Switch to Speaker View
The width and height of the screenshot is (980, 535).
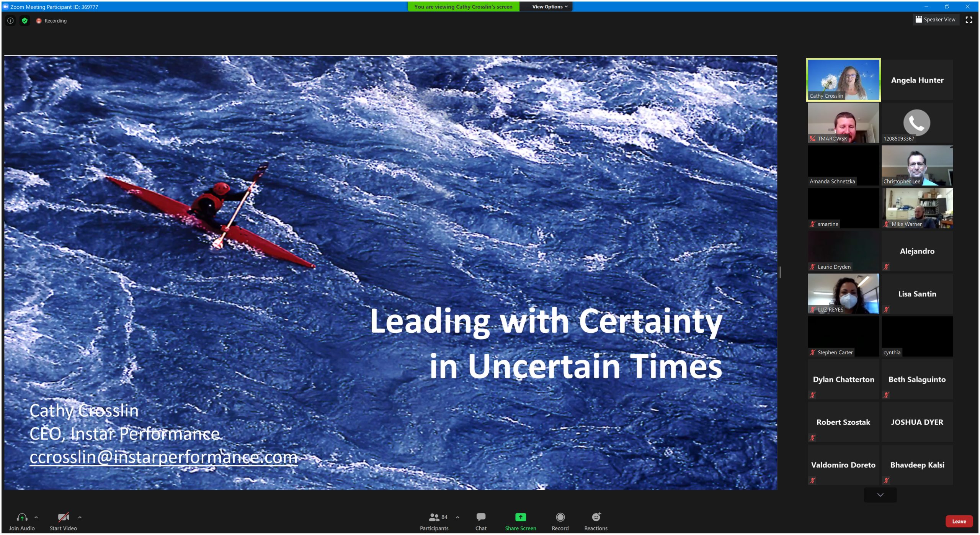[935, 20]
